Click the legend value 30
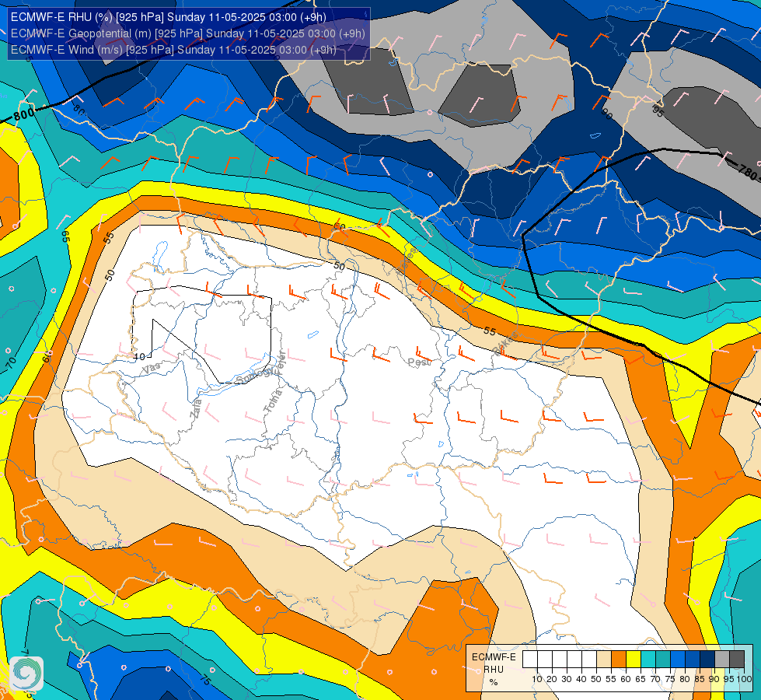 pyautogui.click(x=567, y=679)
